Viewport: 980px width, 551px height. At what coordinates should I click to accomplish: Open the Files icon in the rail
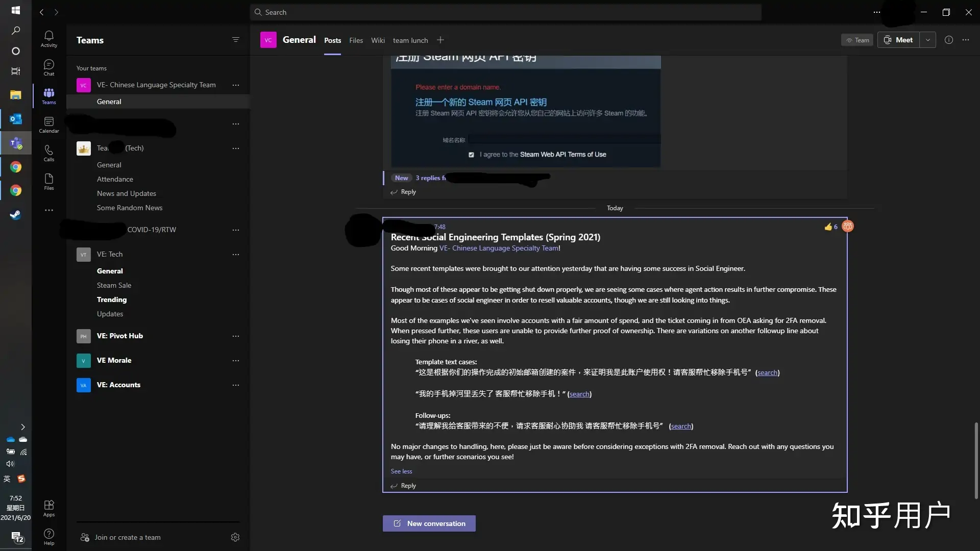[x=48, y=182]
